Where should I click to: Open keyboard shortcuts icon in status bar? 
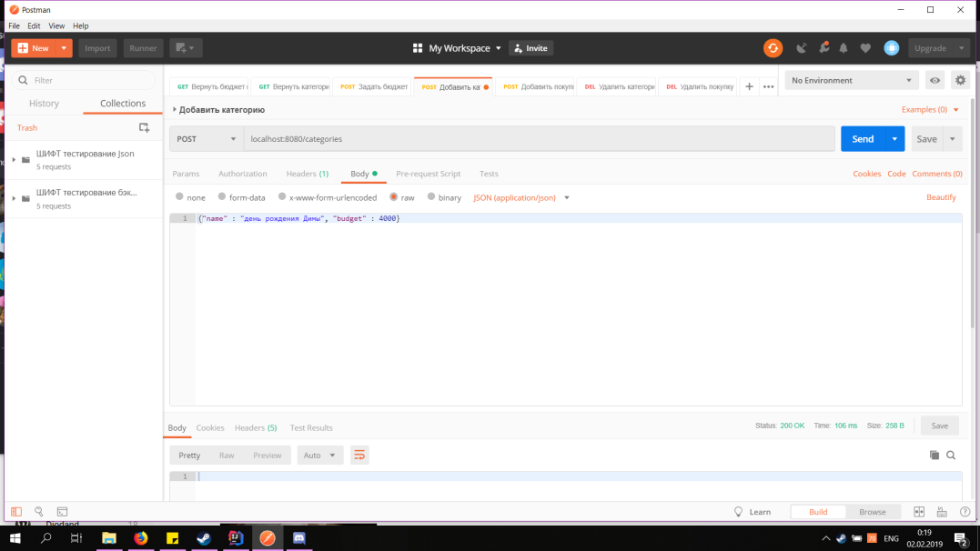(x=942, y=512)
